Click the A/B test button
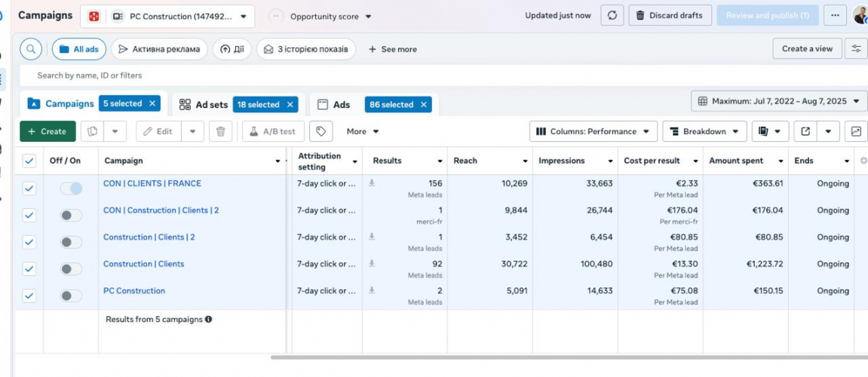The image size is (868, 377). point(273,131)
